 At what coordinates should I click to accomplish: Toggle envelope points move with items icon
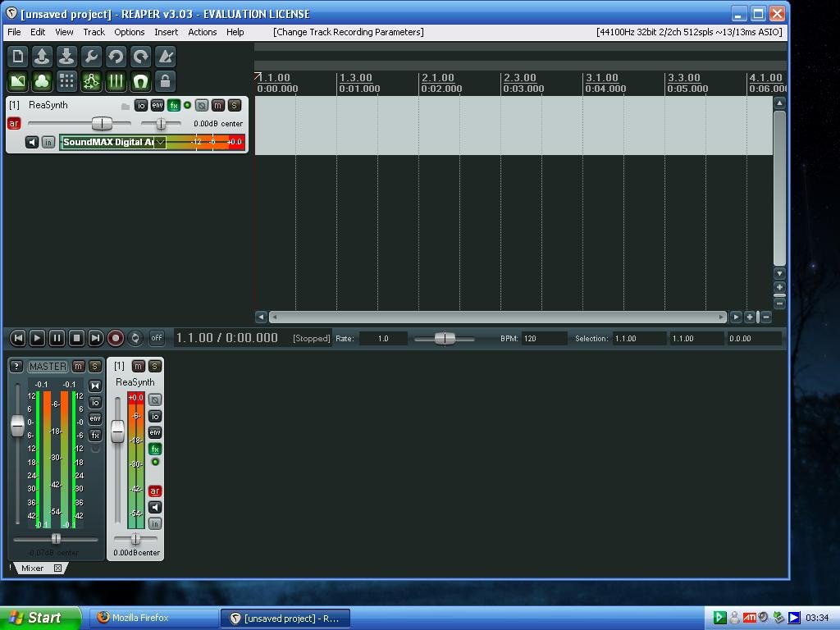coord(91,81)
